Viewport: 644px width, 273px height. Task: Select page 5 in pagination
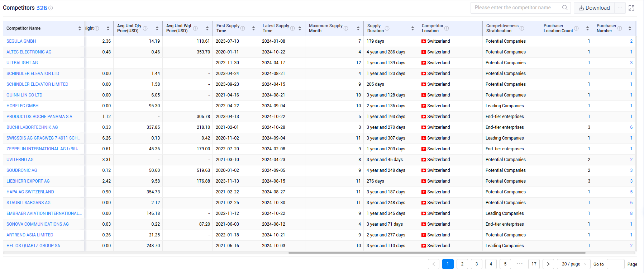(505, 264)
